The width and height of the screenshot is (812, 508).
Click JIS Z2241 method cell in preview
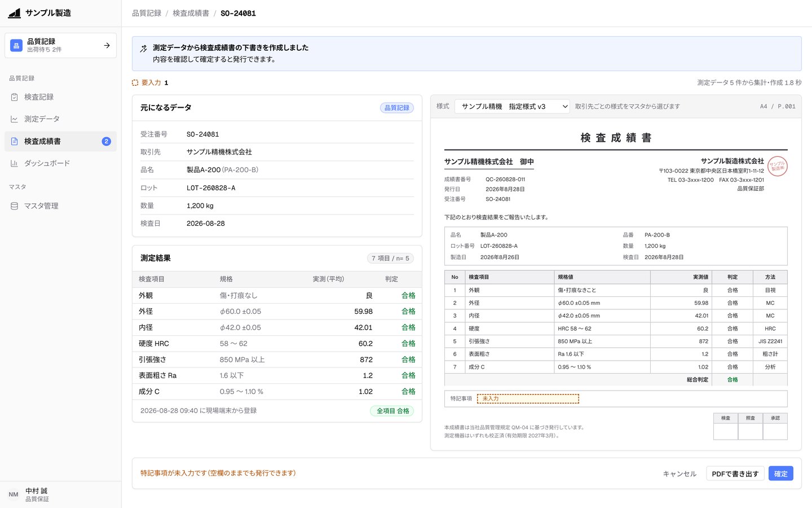pos(770,341)
